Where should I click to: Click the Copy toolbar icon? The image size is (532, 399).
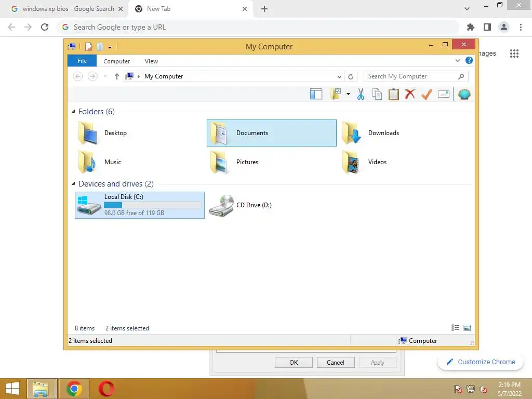click(x=377, y=94)
